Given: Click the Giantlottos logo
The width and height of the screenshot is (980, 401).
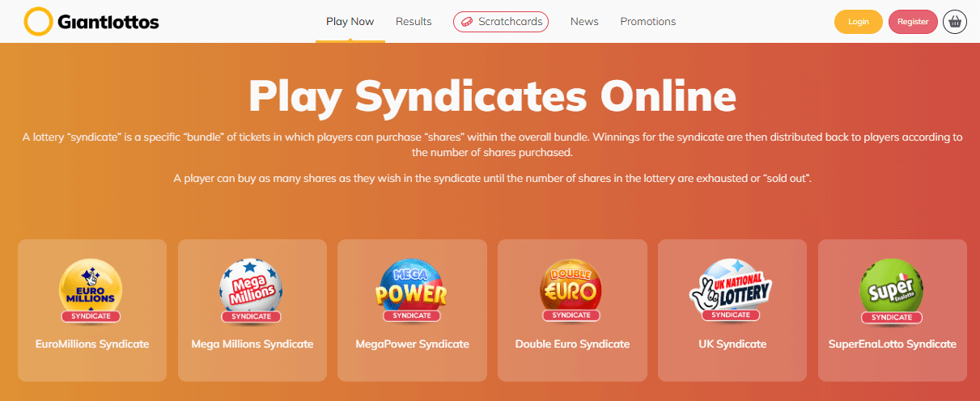Looking at the screenshot, I should [x=91, y=22].
